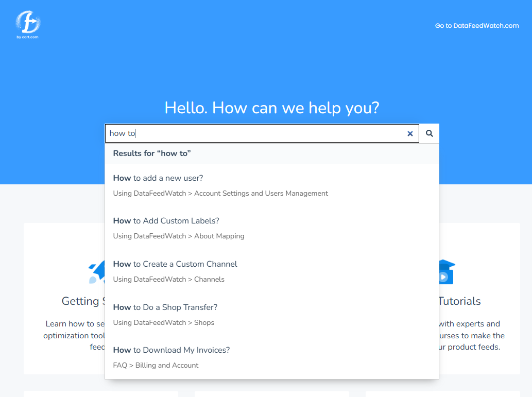Open 'How to Create a Custom Channel' result
This screenshot has width=532, height=397.
(x=175, y=264)
